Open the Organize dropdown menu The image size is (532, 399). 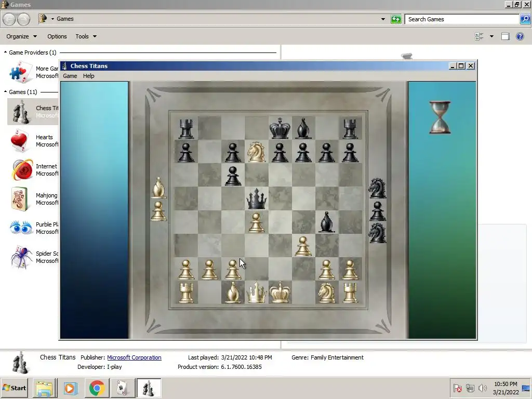[21, 36]
